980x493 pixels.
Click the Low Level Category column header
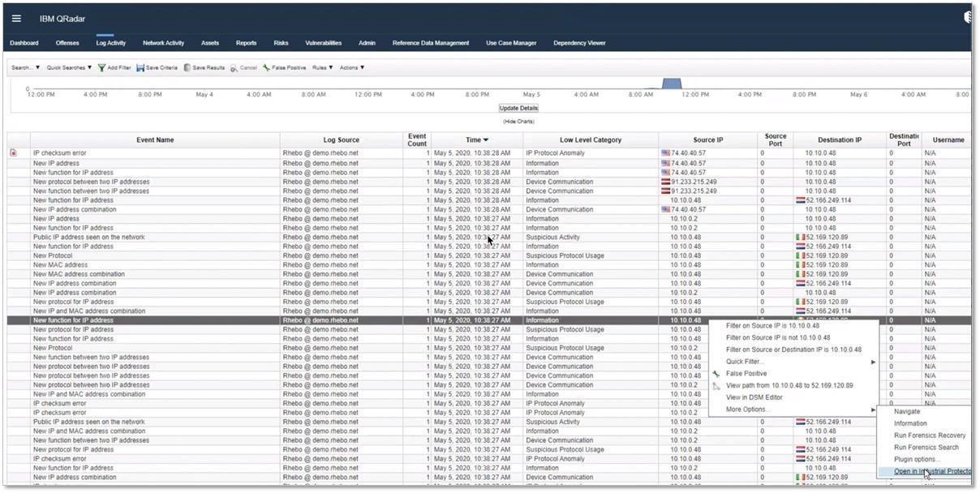[591, 139]
